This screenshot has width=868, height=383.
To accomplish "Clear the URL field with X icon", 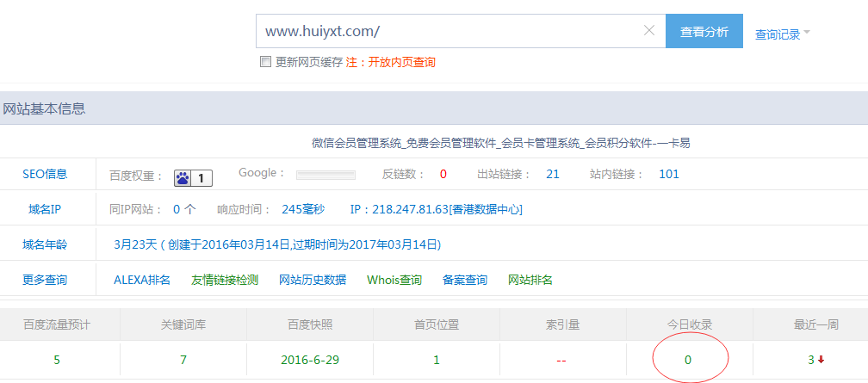I will pyautogui.click(x=649, y=31).
